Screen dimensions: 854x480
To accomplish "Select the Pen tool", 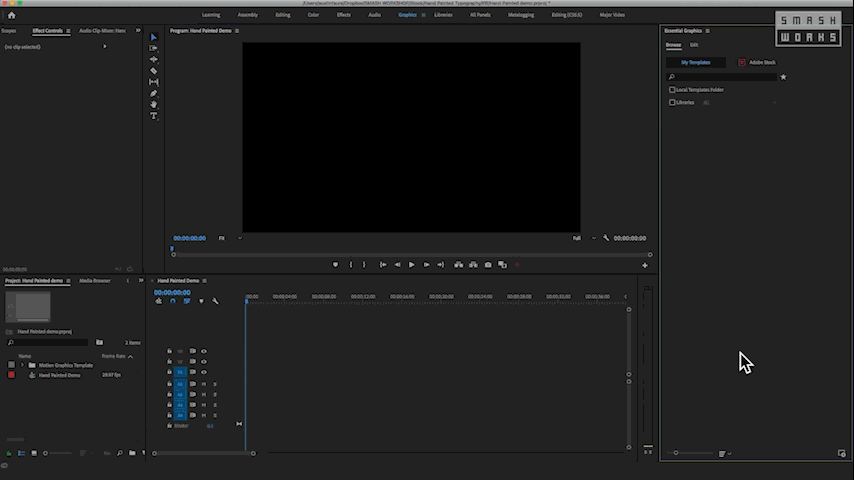I will (x=154, y=94).
